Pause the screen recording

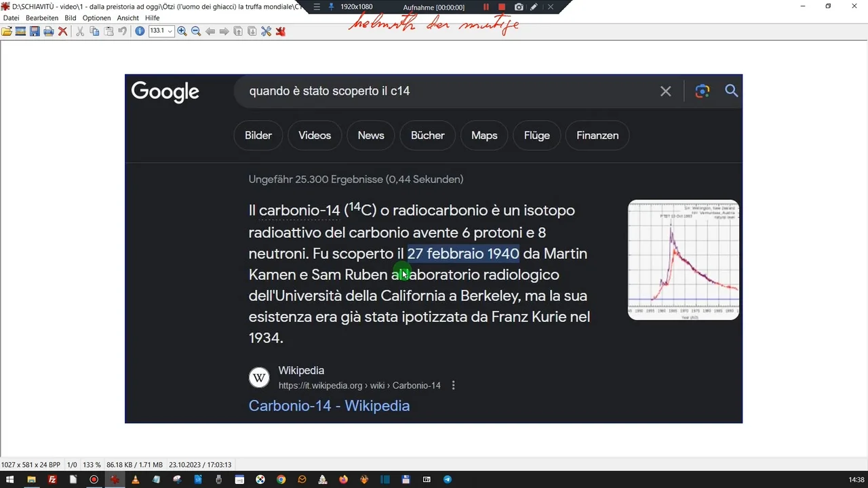(x=486, y=7)
